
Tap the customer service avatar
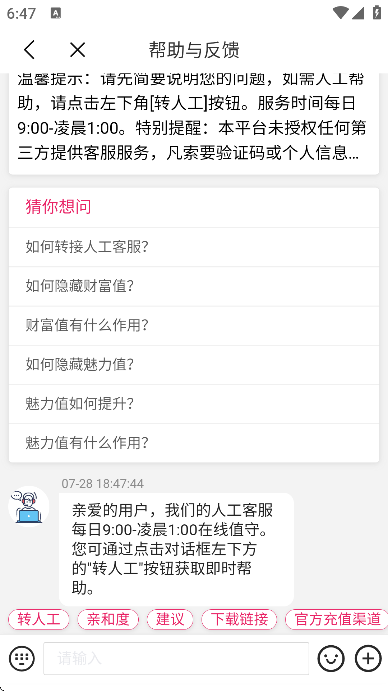(x=29, y=506)
